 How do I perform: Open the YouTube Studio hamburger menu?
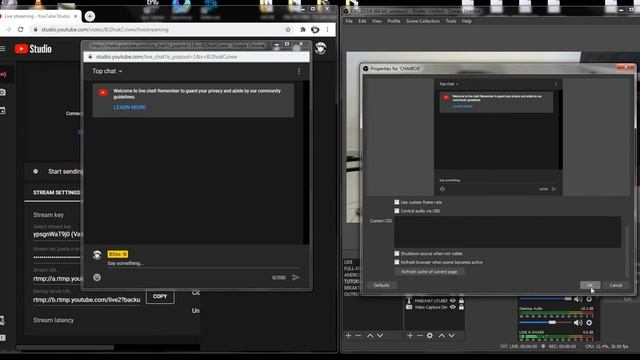(3, 49)
